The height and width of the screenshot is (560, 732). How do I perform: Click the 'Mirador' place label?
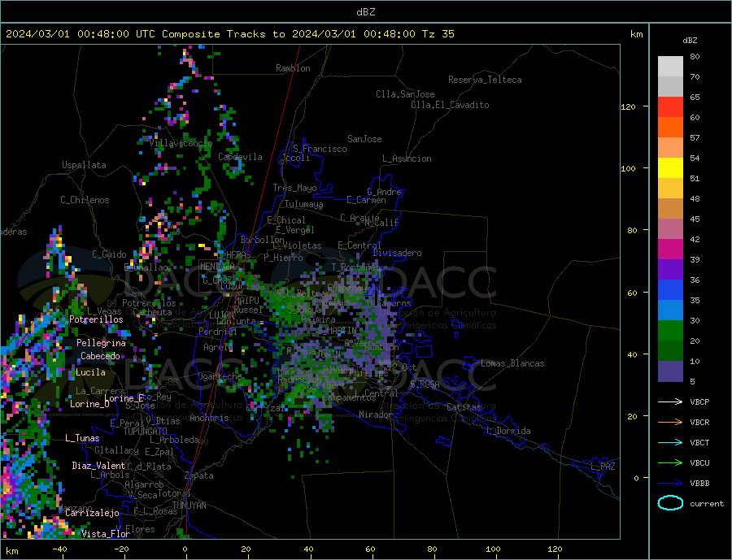[376, 415]
